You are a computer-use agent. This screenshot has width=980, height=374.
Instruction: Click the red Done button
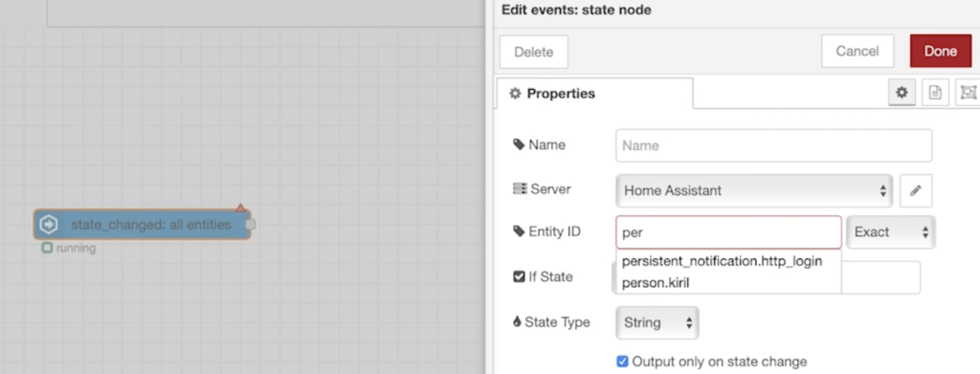pos(941,52)
